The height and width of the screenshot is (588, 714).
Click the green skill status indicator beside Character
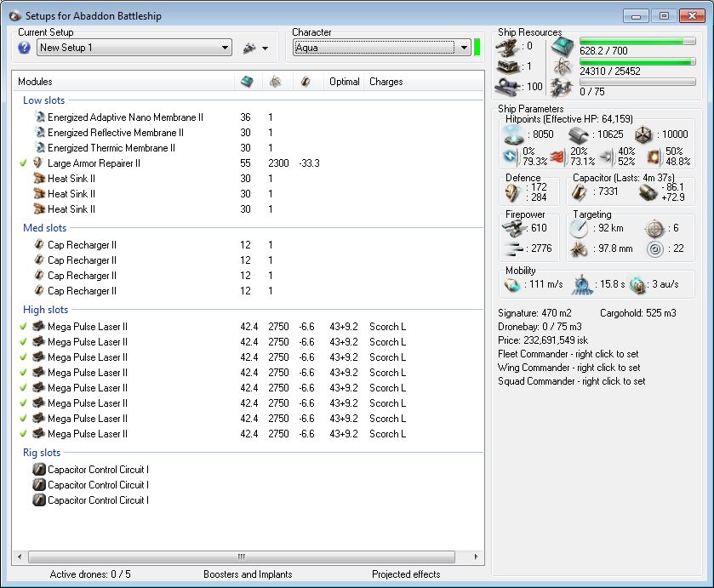point(477,48)
